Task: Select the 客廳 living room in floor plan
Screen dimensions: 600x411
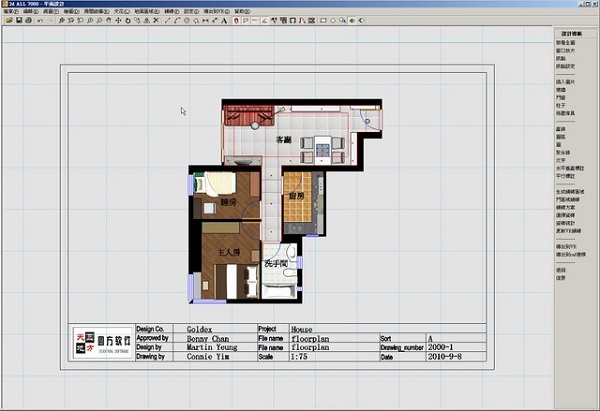Action: point(285,139)
